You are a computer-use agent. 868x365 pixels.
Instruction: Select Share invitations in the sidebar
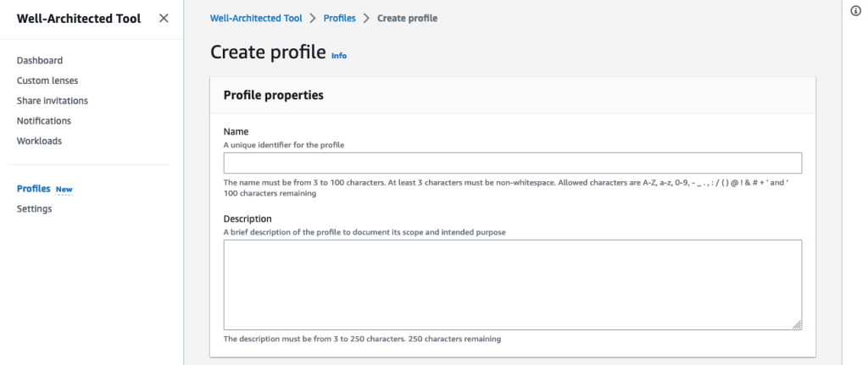point(53,101)
